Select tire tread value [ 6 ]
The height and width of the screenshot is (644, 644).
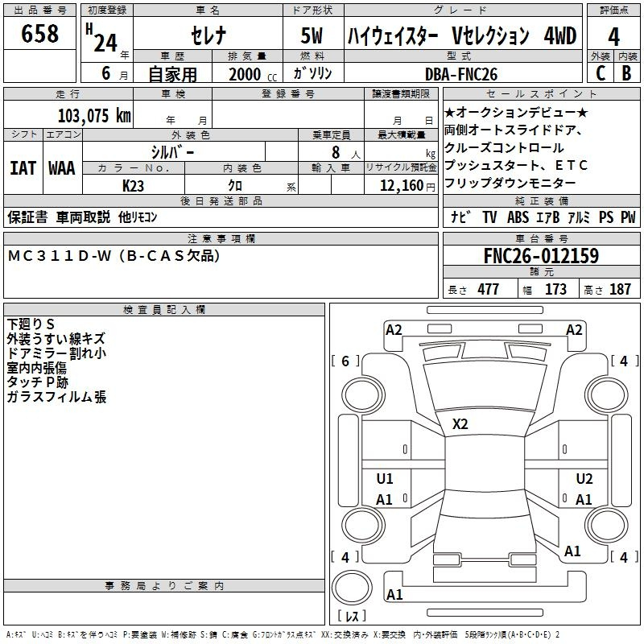[345, 361]
